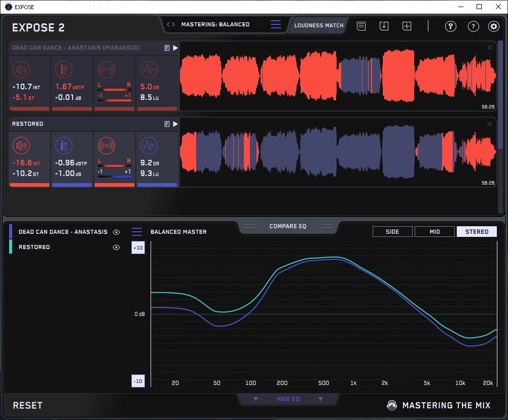508x420 pixels.
Task: Toggle visibility of Dead Can Dance EQ curve
Action: tap(116, 232)
